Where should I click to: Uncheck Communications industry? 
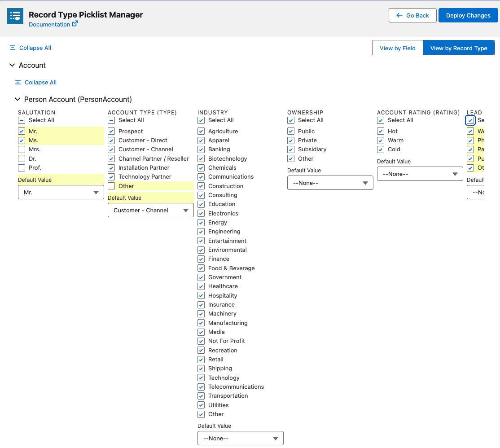click(x=201, y=177)
